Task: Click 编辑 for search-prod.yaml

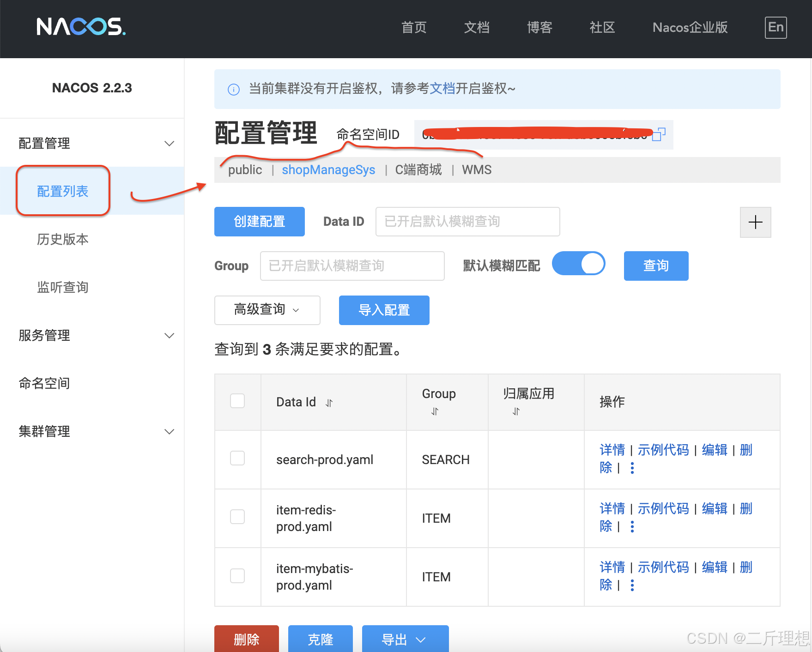Action: (715, 450)
